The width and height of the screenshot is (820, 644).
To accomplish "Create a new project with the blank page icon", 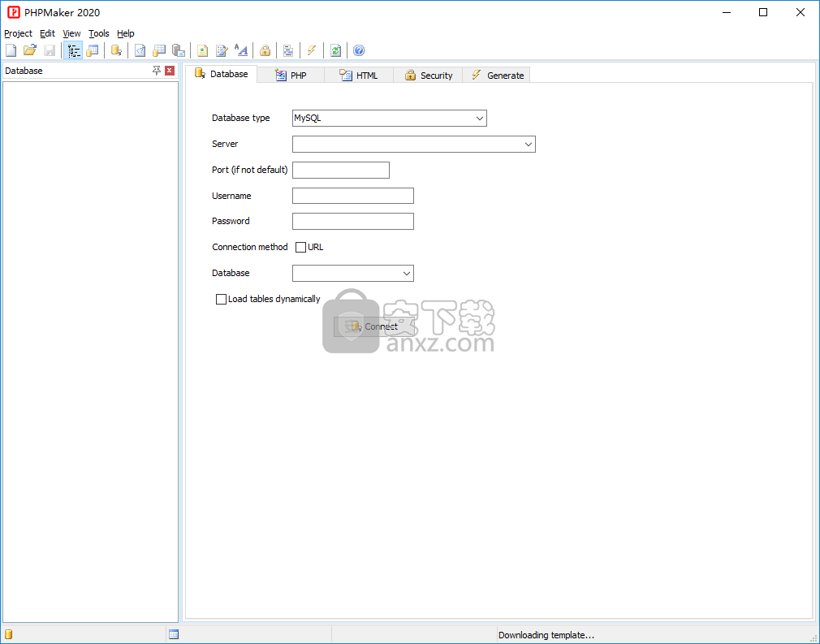I will [11, 50].
